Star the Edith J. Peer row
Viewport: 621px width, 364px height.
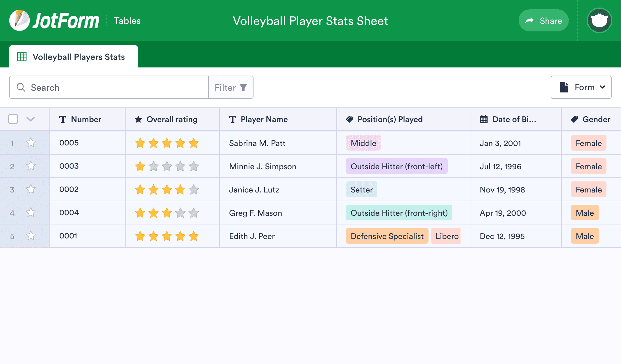point(31,236)
